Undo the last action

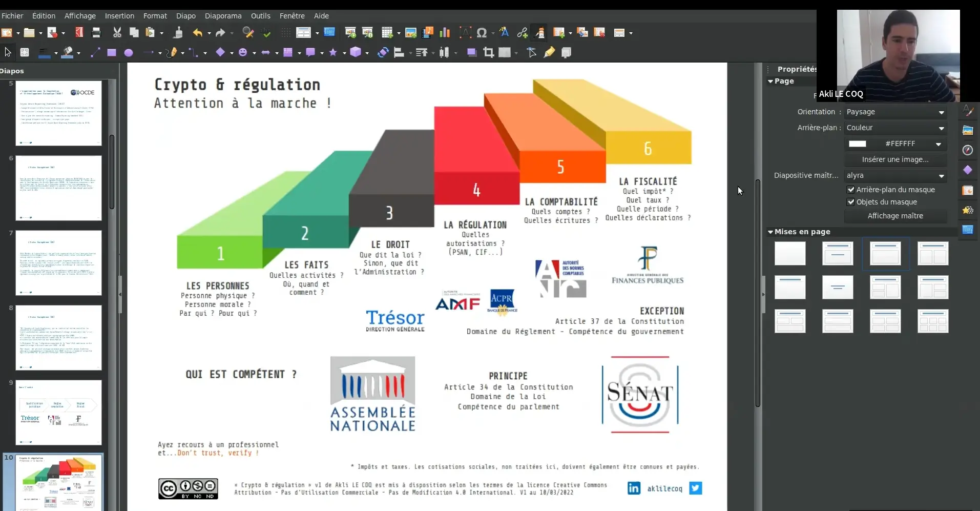tap(198, 33)
